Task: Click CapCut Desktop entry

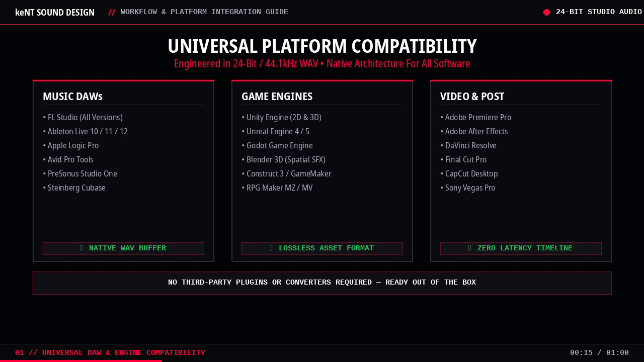Action: click(x=469, y=174)
